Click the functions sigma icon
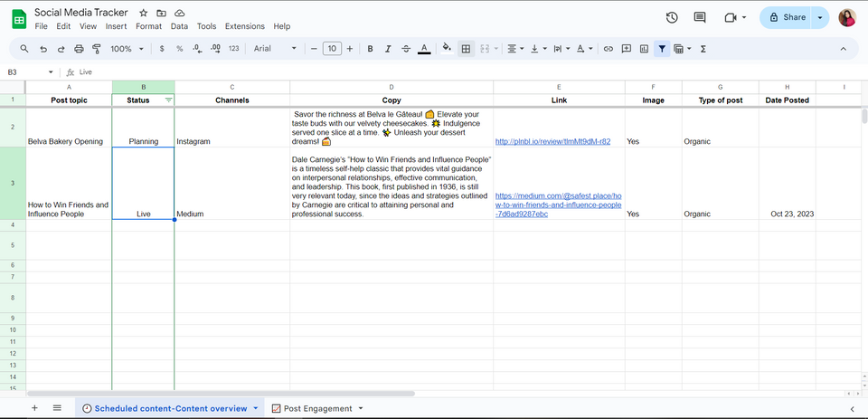This screenshot has width=868, height=419. [x=703, y=49]
